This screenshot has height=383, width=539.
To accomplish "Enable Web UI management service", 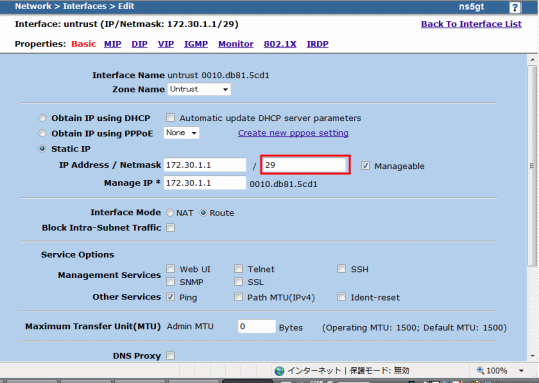I will coord(170,269).
